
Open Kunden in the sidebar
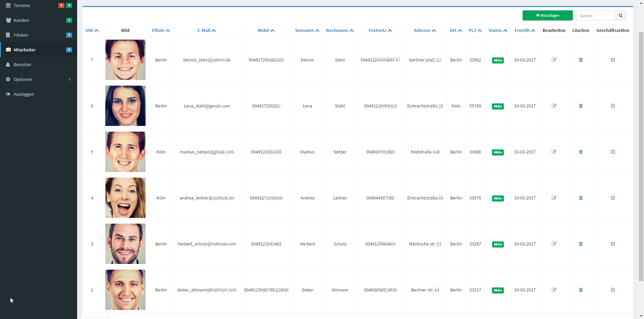[21, 20]
